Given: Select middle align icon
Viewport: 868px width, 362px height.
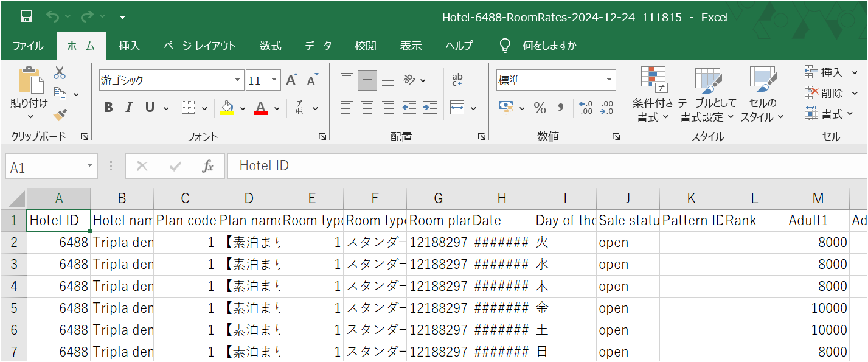Looking at the screenshot, I should click(x=367, y=80).
